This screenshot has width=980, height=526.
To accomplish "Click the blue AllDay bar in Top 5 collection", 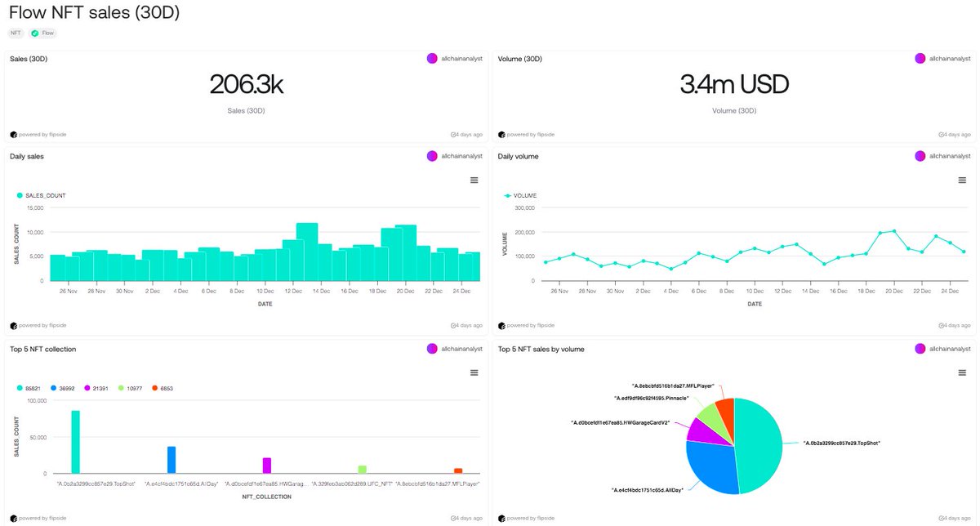I will 171,460.
